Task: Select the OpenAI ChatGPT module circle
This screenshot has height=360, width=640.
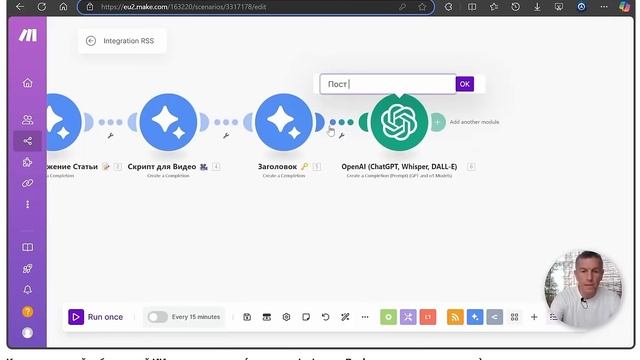Action: point(399,122)
